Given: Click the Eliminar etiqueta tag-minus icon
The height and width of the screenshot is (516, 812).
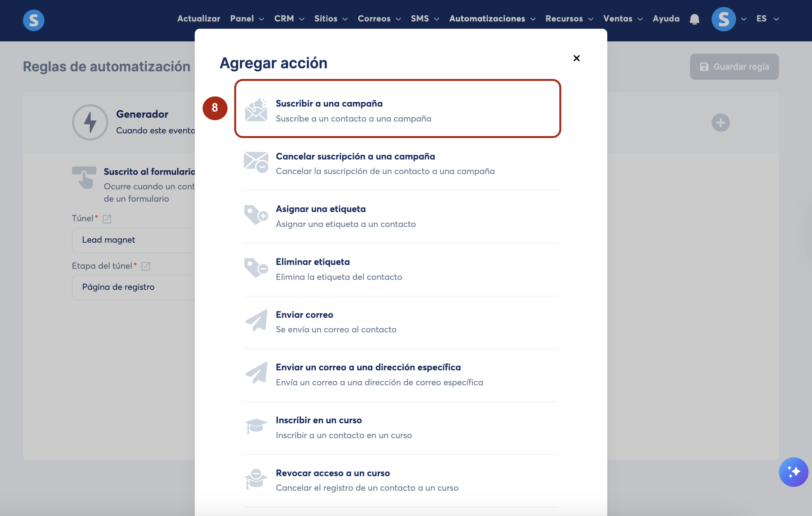Looking at the screenshot, I should point(256,268).
